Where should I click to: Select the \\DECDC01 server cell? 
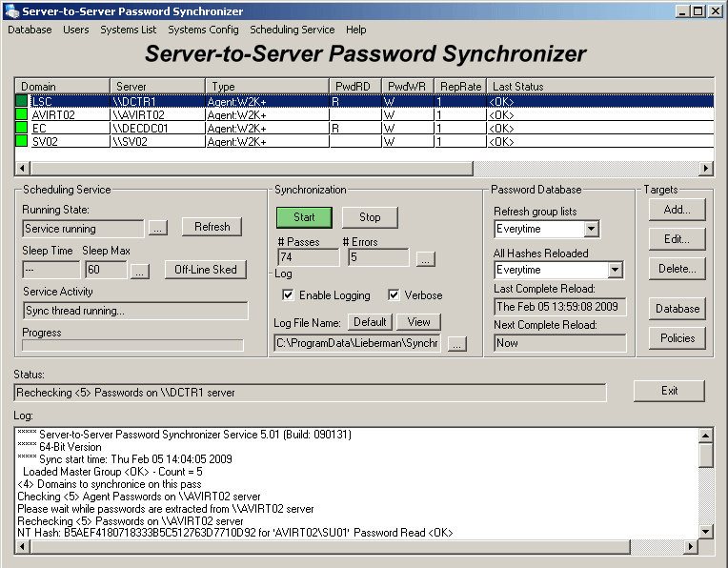tap(158, 129)
